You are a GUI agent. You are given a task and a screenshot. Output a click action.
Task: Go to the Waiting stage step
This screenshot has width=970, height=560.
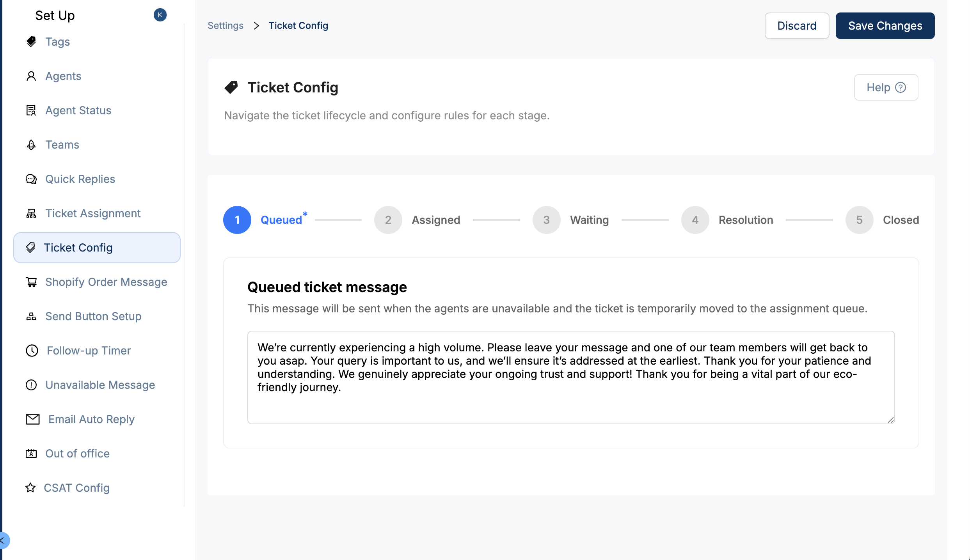[x=570, y=220]
